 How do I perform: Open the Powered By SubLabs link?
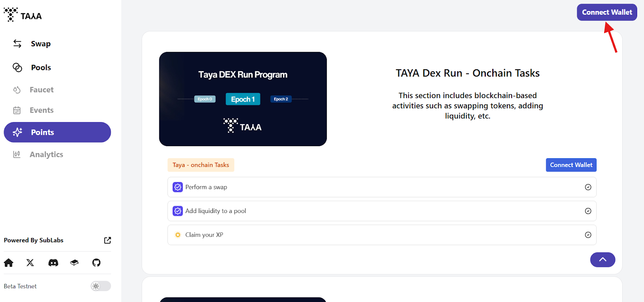click(x=34, y=240)
